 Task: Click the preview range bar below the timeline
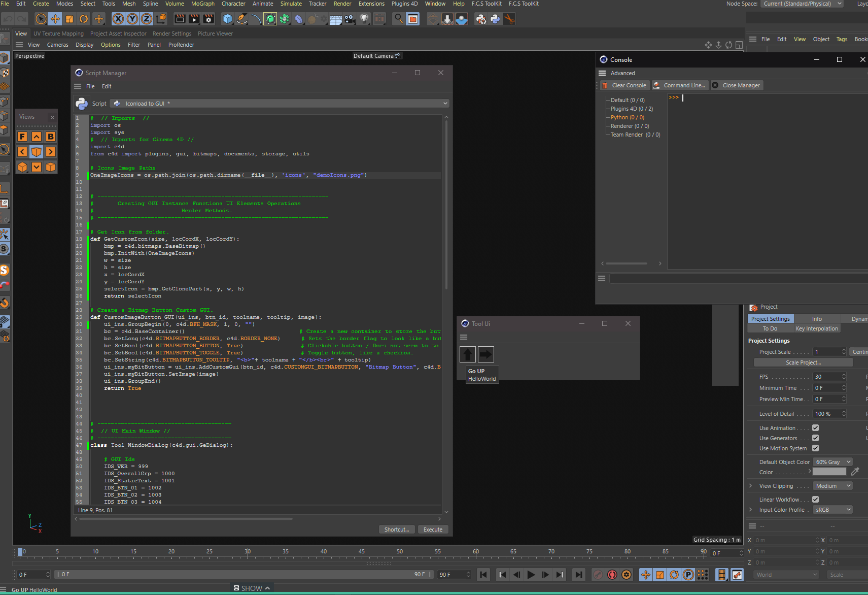244,575
